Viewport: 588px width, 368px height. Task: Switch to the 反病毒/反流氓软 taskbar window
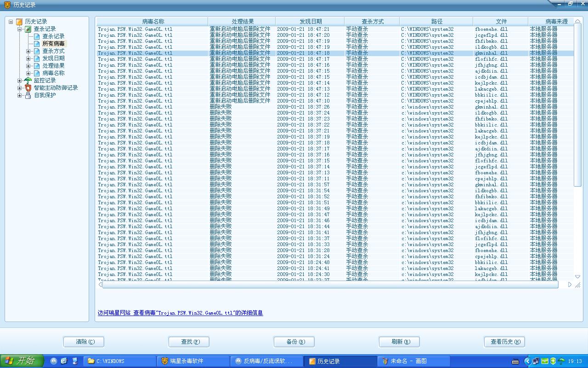click(x=266, y=361)
